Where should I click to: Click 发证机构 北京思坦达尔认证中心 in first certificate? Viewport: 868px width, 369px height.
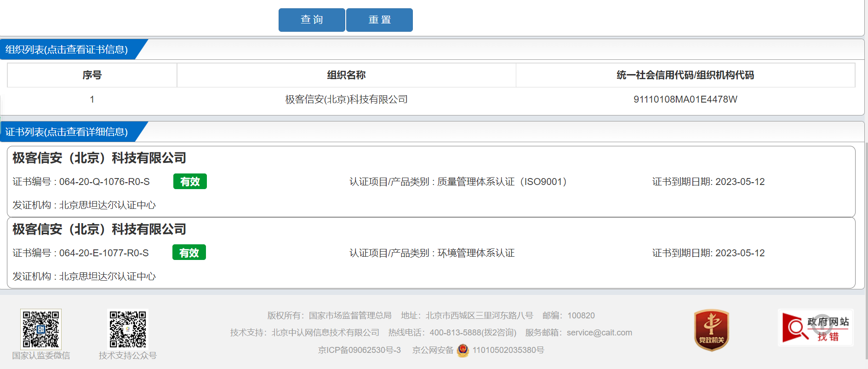[x=84, y=205]
